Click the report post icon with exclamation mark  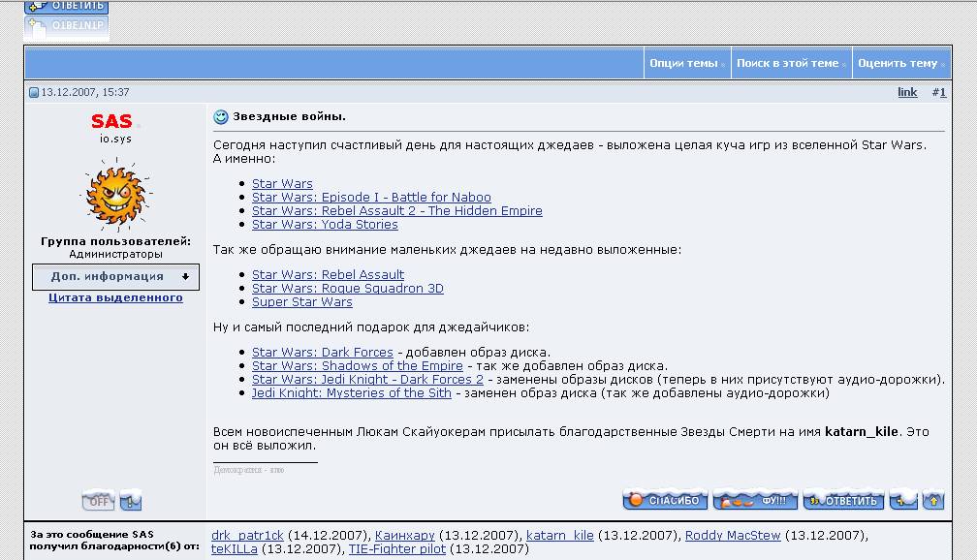131,500
